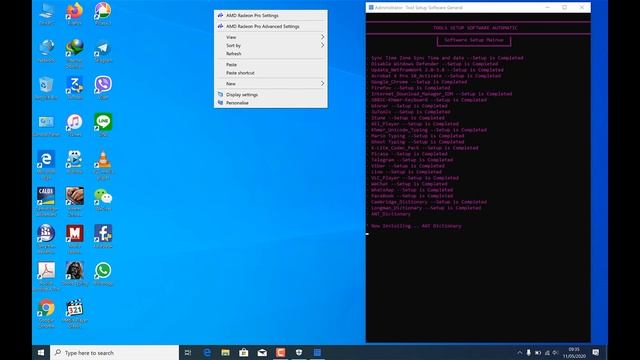Click the Software Setup Mainue box

474,40
